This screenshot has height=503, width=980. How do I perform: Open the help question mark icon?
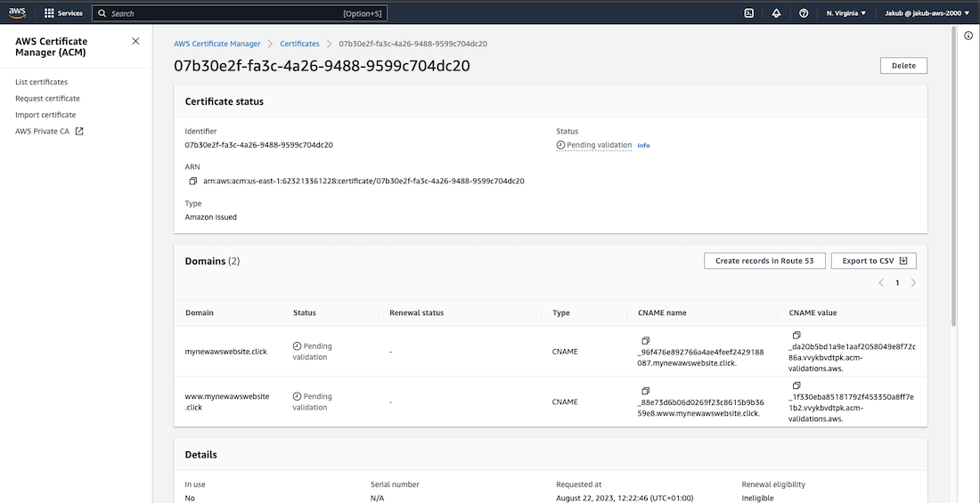pos(804,13)
